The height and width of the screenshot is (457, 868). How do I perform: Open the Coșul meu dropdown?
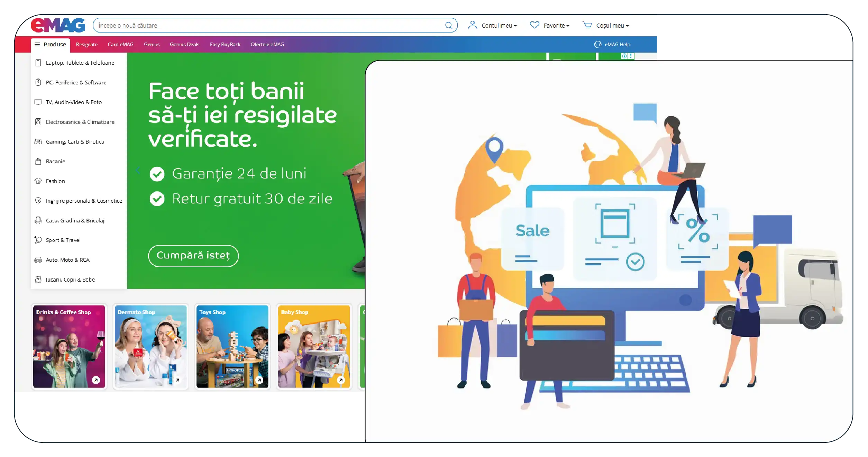coord(612,26)
